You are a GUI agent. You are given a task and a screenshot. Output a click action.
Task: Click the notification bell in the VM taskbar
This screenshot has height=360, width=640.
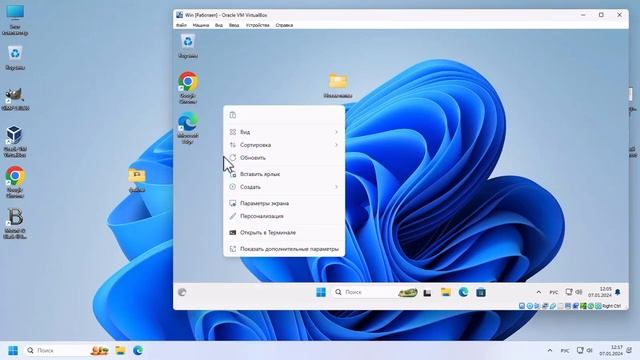point(618,292)
